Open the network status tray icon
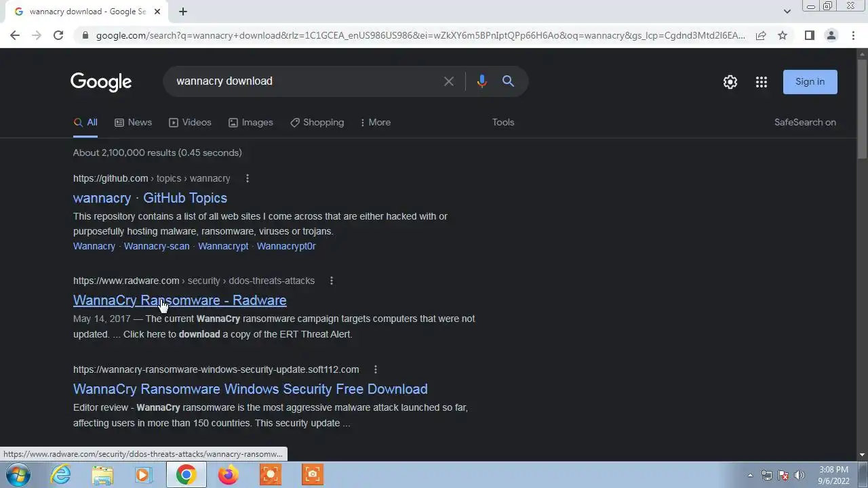 (767, 475)
